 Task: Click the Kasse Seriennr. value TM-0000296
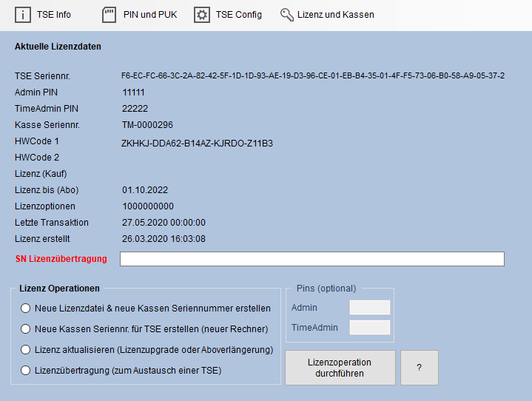147,125
